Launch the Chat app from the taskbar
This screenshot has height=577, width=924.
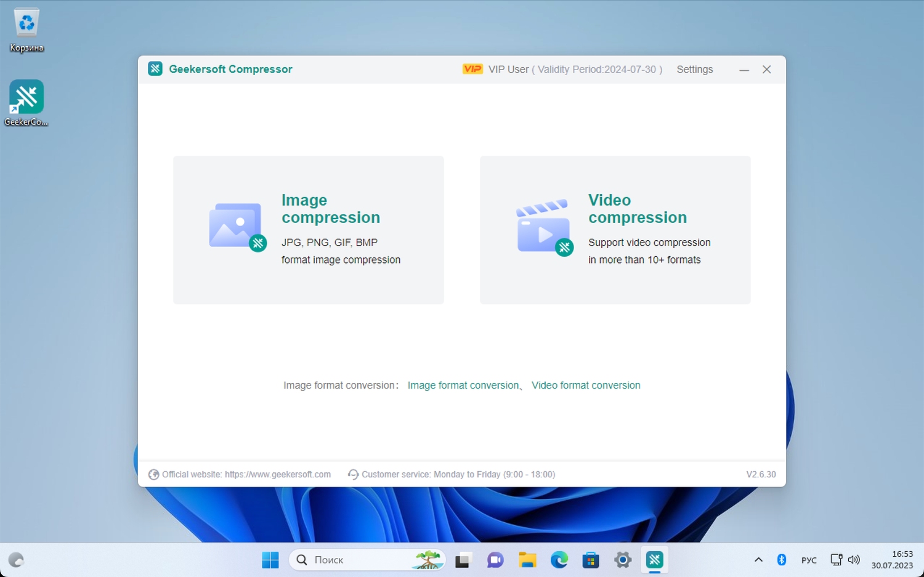(x=495, y=560)
